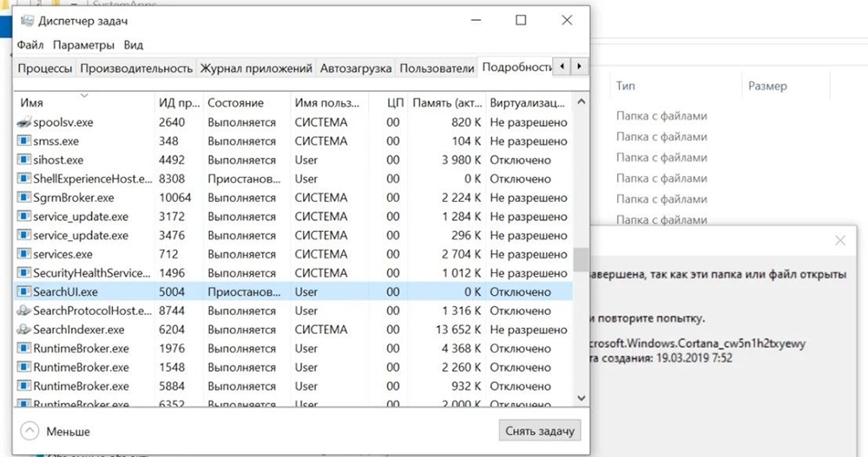Sort processes by the Состояние column
868x457 pixels.
[235, 102]
